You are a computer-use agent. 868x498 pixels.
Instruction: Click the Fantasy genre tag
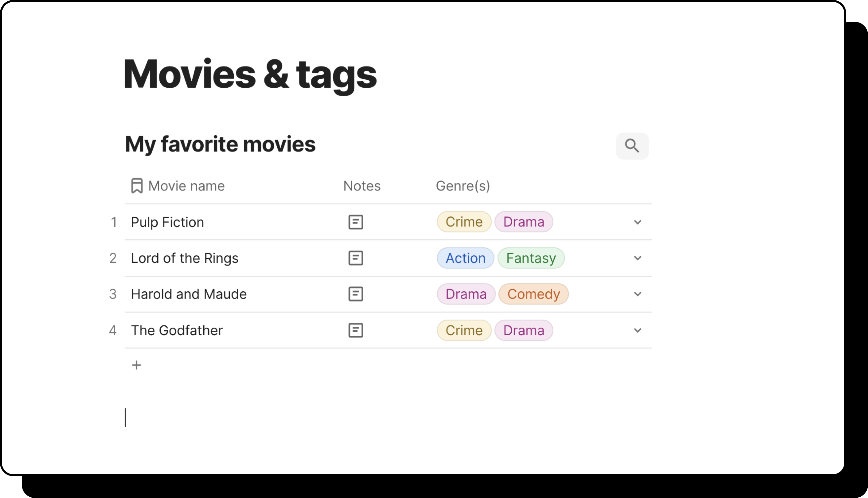pos(531,258)
